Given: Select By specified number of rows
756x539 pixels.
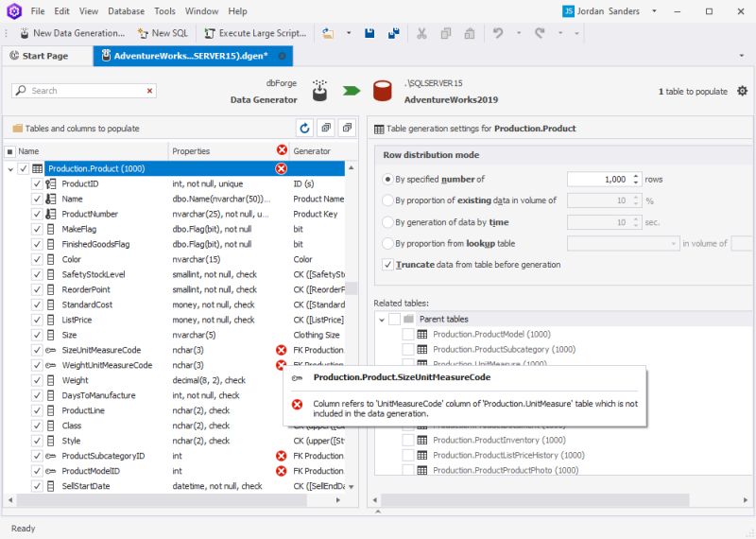Looking at the screenshot, I should (387, 179).
